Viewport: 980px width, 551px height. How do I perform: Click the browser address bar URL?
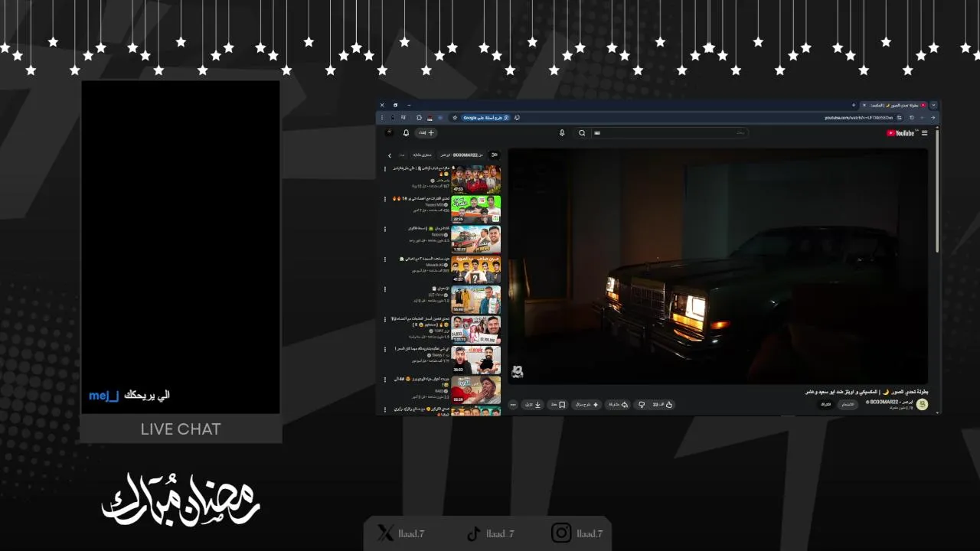tap(858, 118)
